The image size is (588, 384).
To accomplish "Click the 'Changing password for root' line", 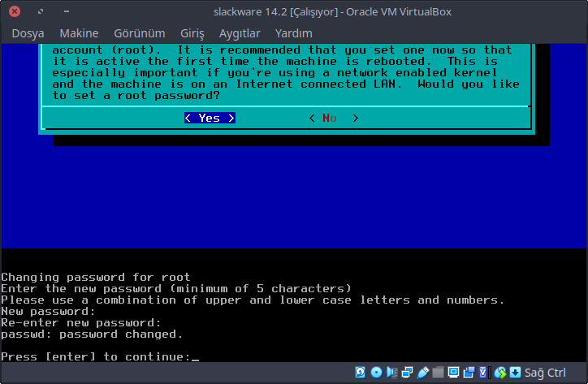I will 96,277.
